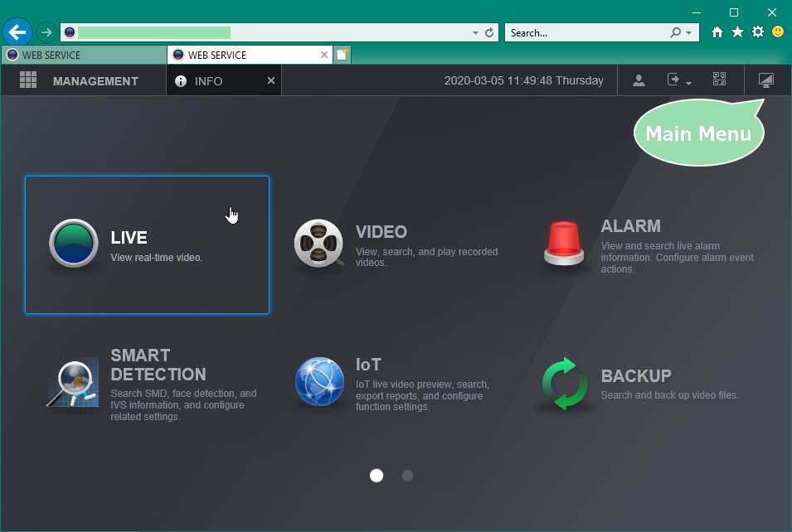This screenshot has width=792, height=532.
Task: Go to the second page dot
Action: pyautogui.click(x=407, y=476)
